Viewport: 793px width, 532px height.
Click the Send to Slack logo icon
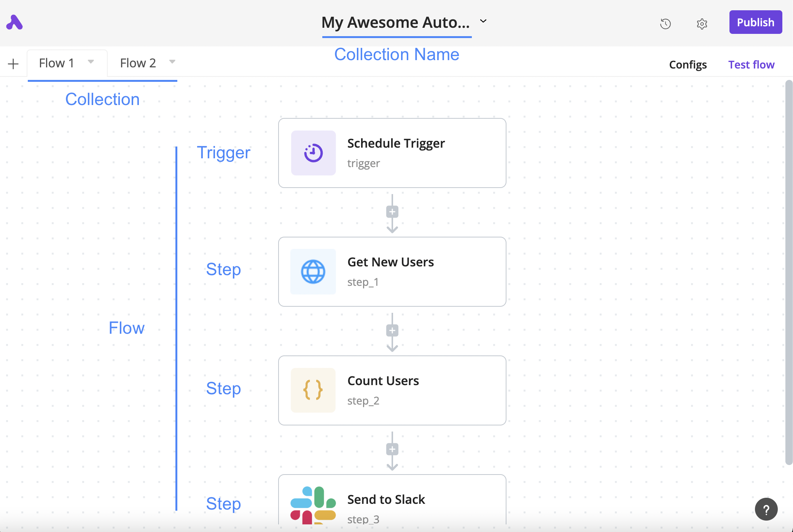coord(313,505)
